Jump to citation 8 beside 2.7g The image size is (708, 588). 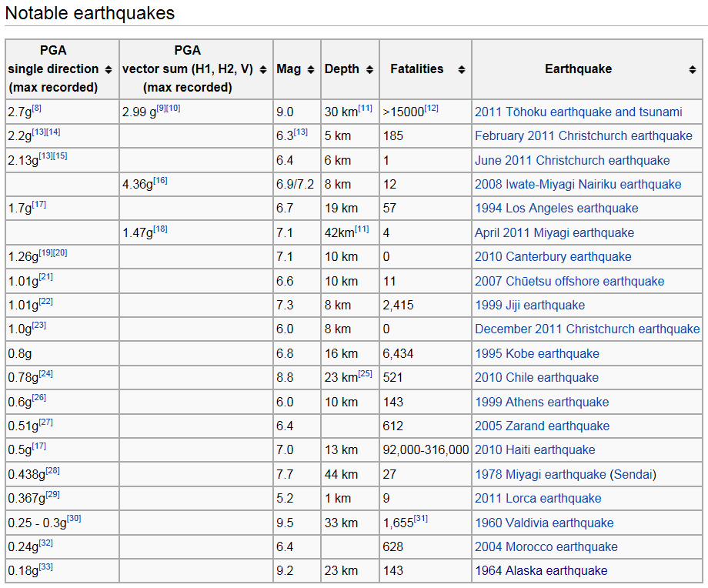36,109
